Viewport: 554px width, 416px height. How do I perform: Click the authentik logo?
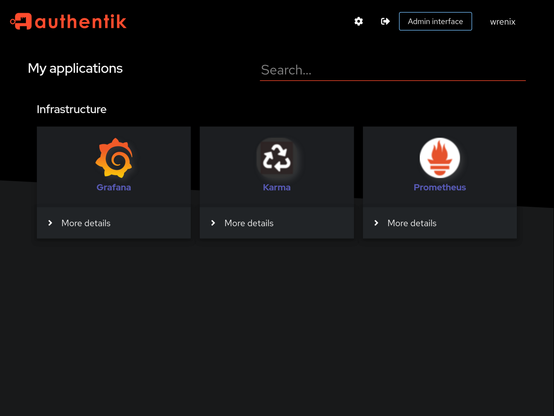pyautogui.click(x=68, y=22)
